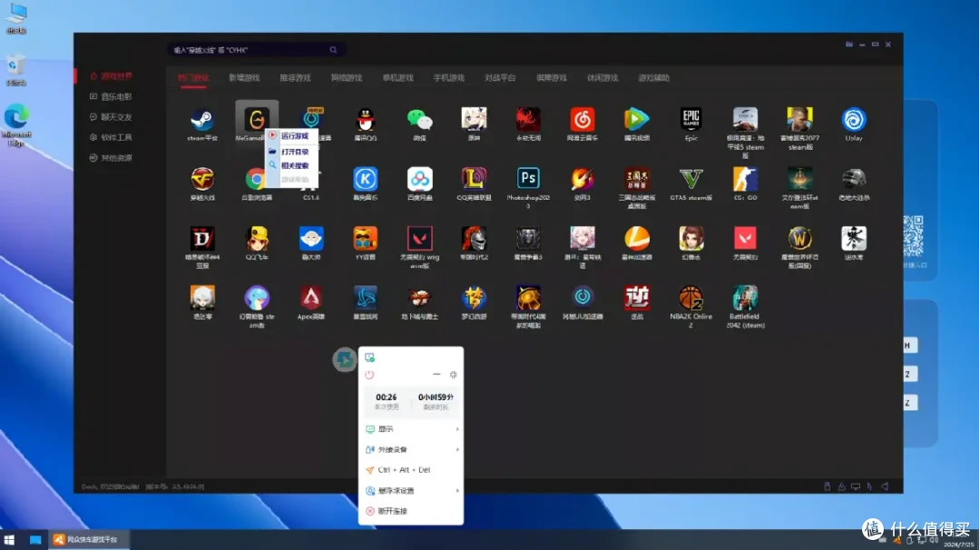Open Microsoft Edge desktop shortcut

pyautogui.click(x=16, y=125)
